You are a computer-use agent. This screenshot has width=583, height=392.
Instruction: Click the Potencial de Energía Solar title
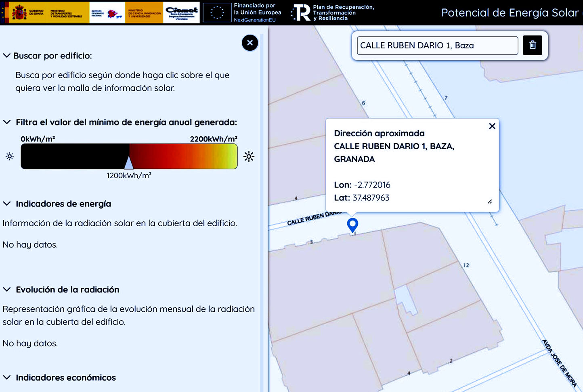[x=510, y=13]
